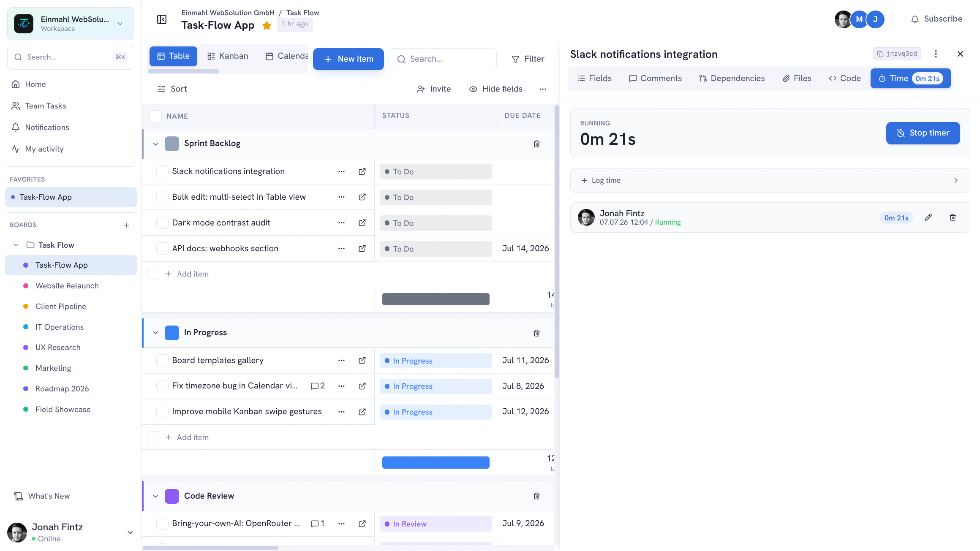Image resolution: width=980 pixels, height=551 pixels.
Task: Check the Board templates gallery row
Action: [162, 360]
